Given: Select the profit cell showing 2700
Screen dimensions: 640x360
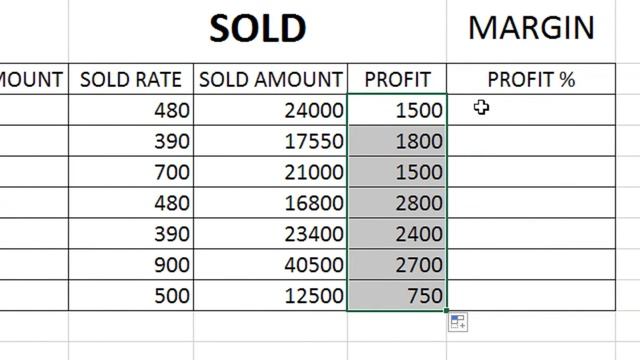Looking at the screenshot, I should pos(397,265).
